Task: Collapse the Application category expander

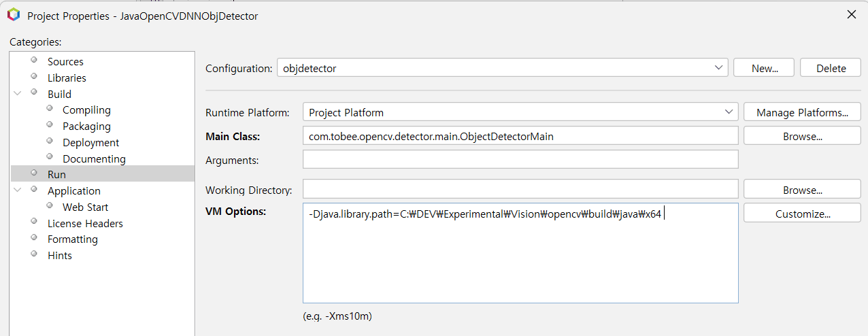Action: [x=18, y=191]
